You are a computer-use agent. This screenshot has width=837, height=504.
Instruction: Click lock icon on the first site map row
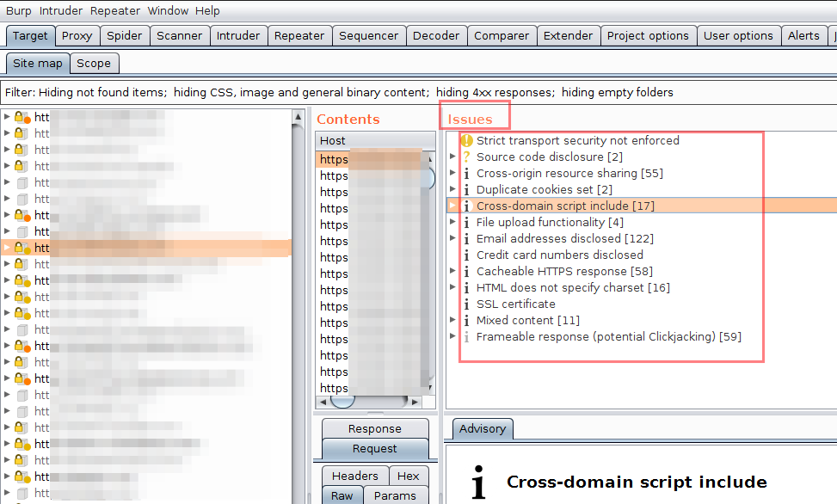coord(22,117)
